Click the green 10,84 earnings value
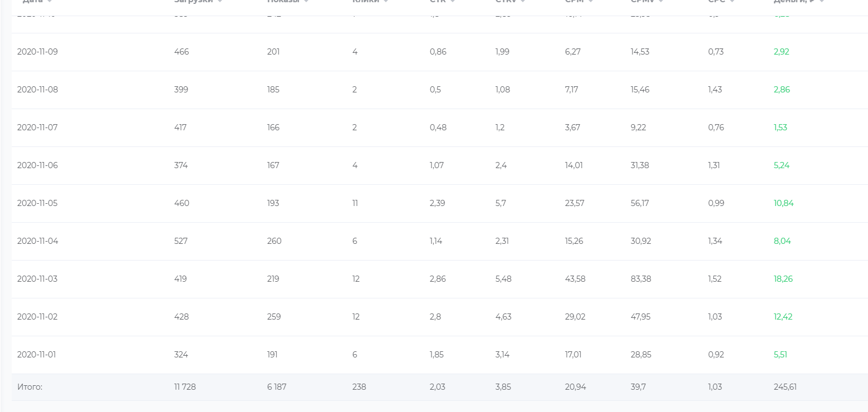 pos(783,203)
